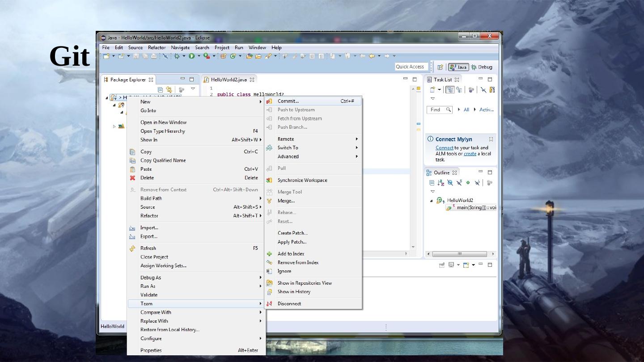
Task: Click Add to Index plus icon
Action: click(x=269, y=254)
